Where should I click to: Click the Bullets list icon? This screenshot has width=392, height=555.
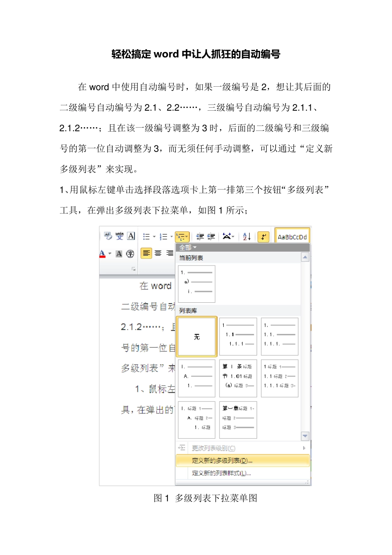click(146, 237)
